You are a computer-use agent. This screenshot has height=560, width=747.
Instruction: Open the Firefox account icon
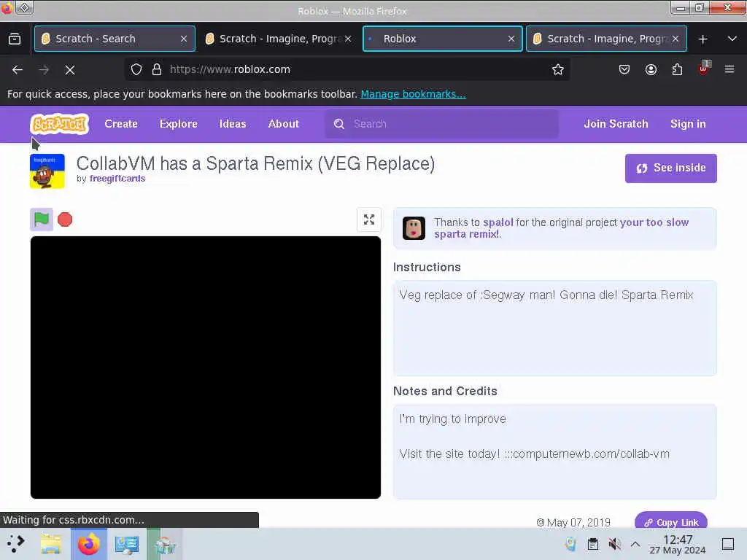point(651,69)
